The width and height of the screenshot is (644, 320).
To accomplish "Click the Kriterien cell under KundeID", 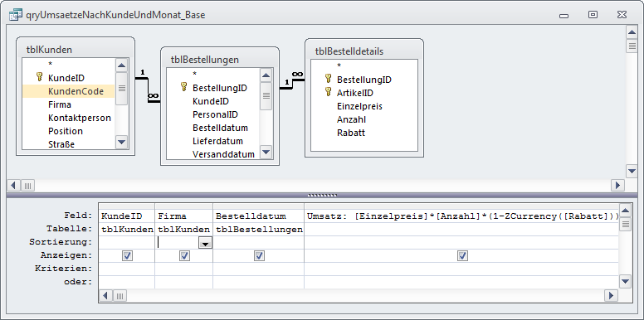I will [x=126, y=269].
